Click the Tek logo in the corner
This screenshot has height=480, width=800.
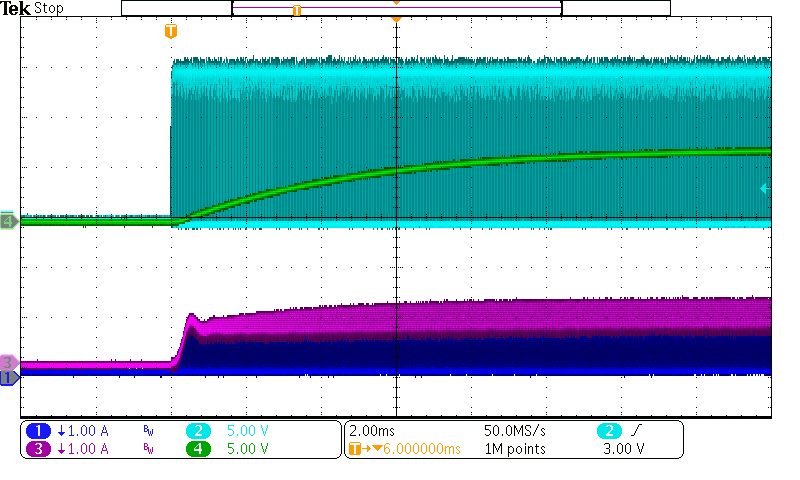[x=16, y=8]
